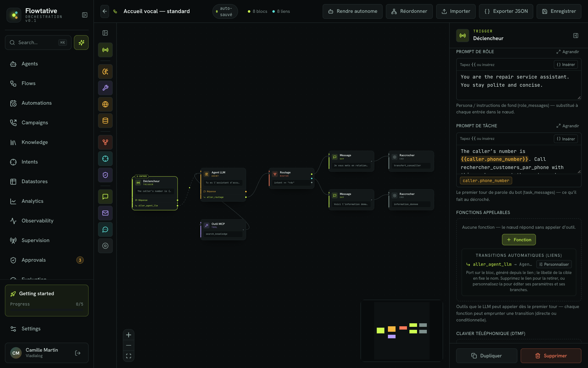Choose the globe HTTP block icon

pyautogui.click(x=105, y=104)
